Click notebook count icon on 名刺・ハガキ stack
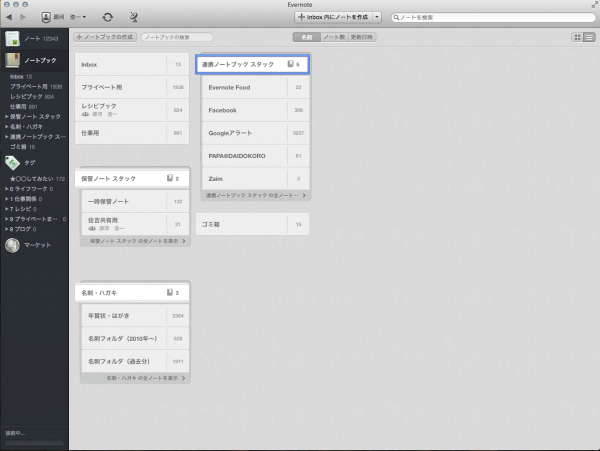Viewport: 600px width, 451px height. (170, 292)
